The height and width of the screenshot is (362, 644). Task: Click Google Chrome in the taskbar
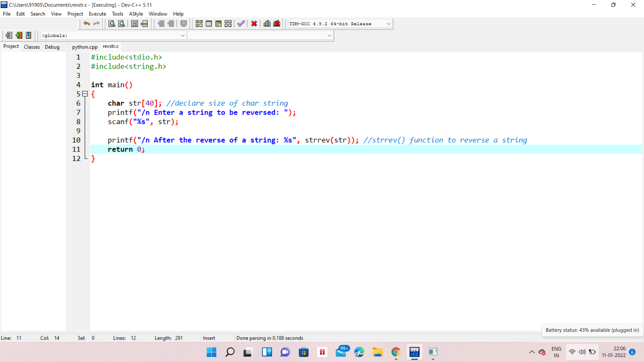[x=396, y=352]
